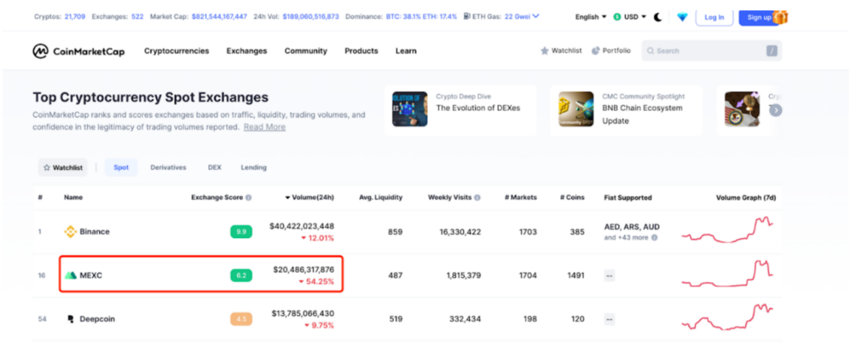Open Portfolio pie chart icon
868x355 pixels.
click(x=596, y=51)
